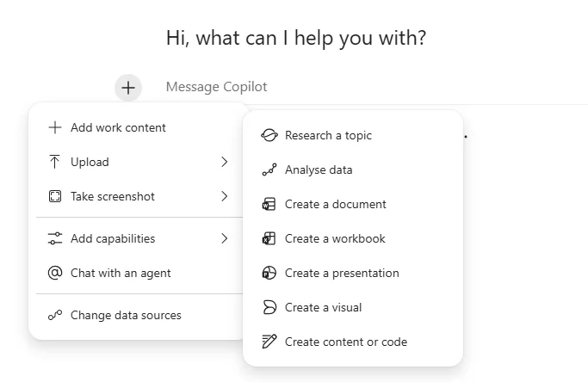Select Create a workbook
This screenshot has width=588, height=382.
[353, 239]
